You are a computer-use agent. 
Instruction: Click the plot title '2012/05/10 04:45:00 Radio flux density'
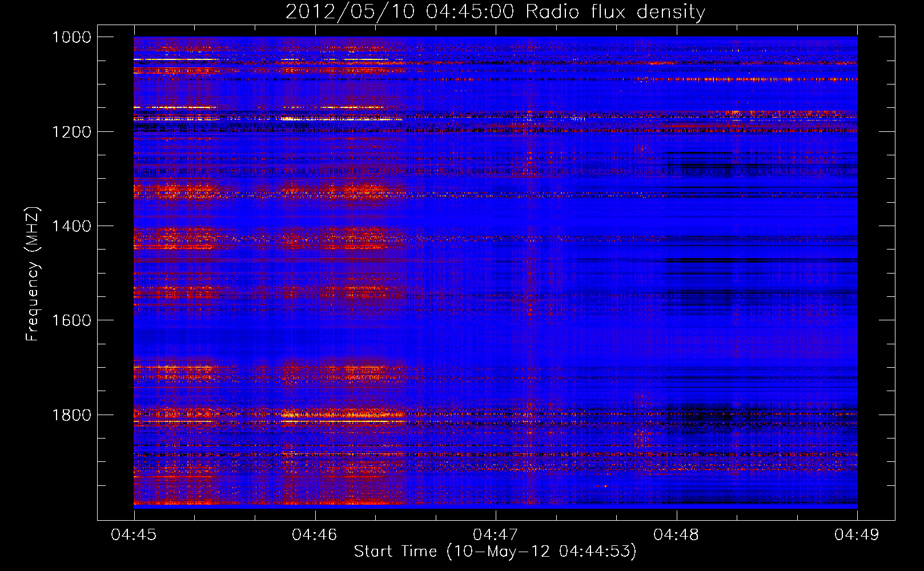pyautogui.click(x=495, y=12)
